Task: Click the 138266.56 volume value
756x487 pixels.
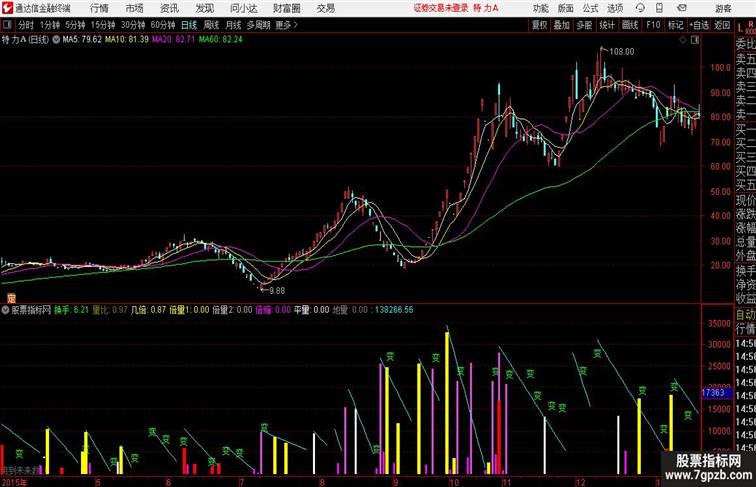Action: [x=394, y=310]
